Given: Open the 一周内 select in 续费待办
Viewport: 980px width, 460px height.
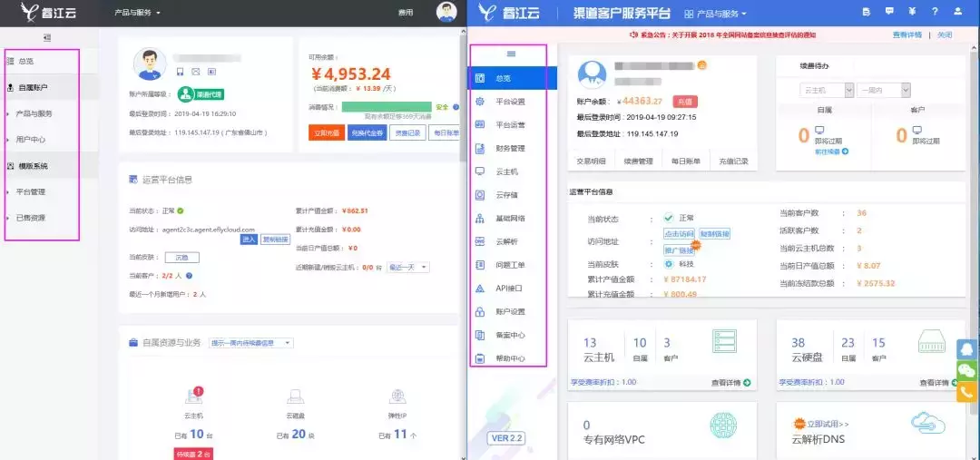Looking at the screenshot, I should point(883,90).
